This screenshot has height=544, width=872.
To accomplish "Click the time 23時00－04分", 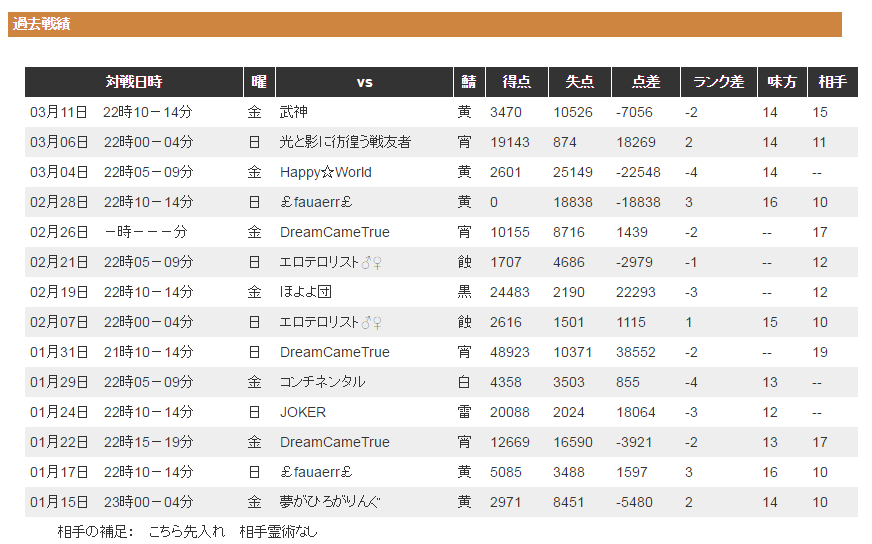I will 148,502.
